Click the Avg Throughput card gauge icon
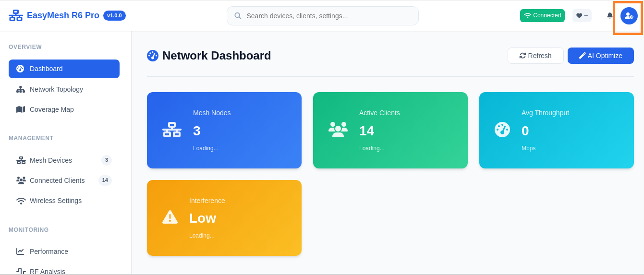This screenshot has width=644, height=275. (502, 130)
